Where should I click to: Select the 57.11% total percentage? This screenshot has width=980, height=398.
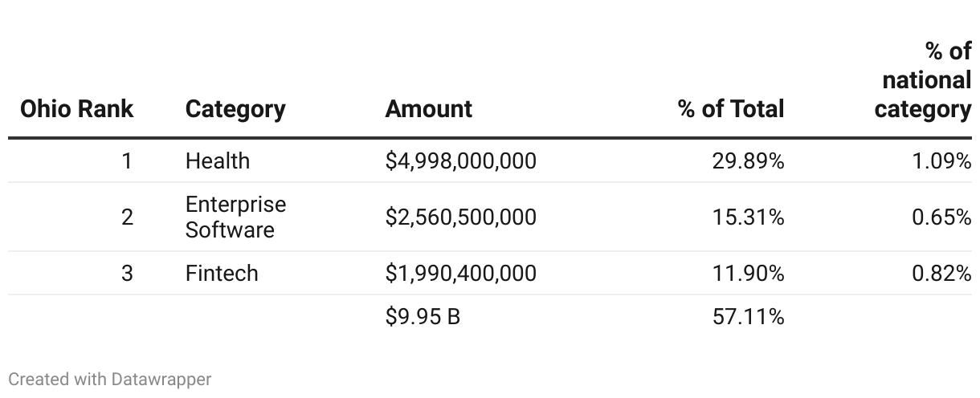click(748, 317)
